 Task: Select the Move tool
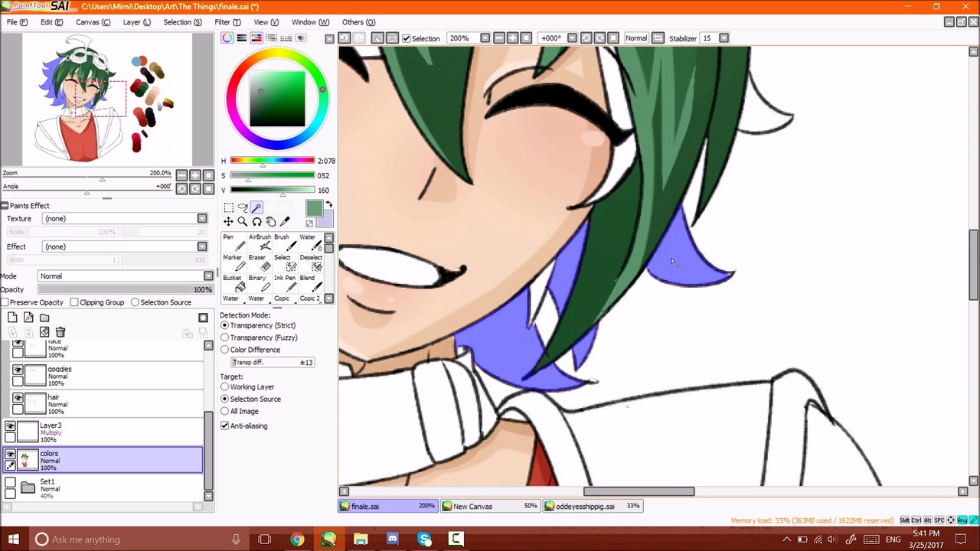228,222
